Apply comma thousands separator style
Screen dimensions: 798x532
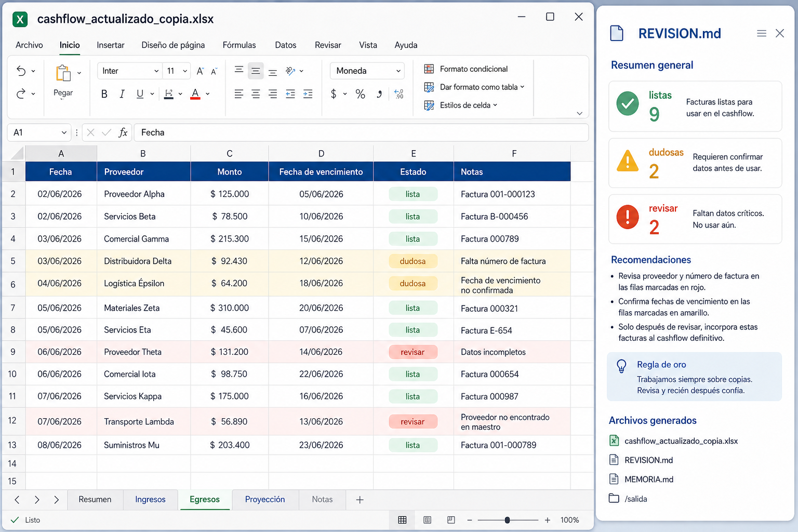pos(380,94)
